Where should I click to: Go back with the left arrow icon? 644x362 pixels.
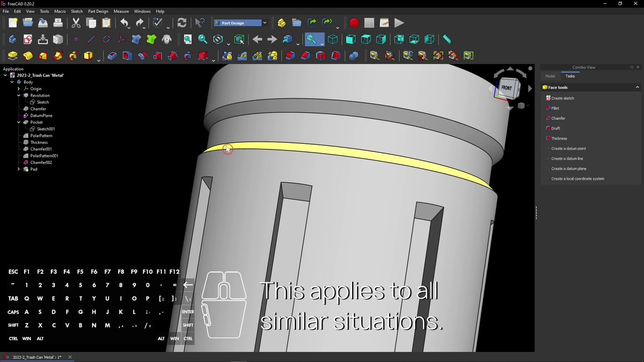(257, 39)
